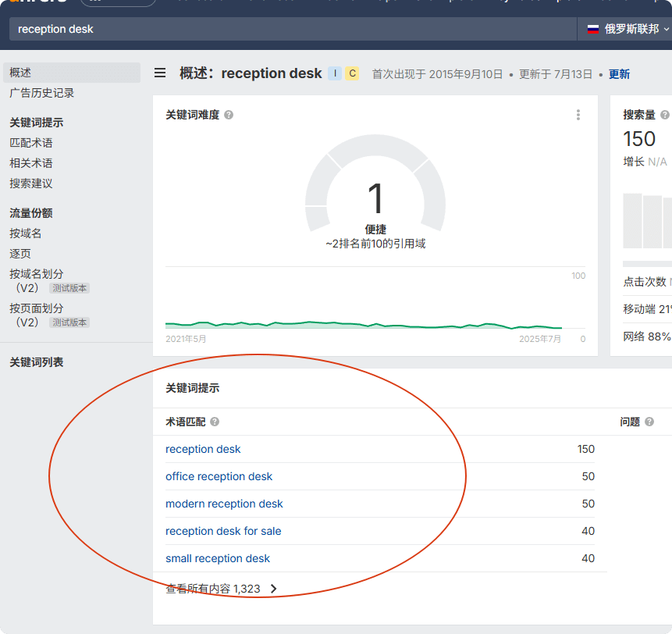Open three-dot menu on keyword difficulty card

coord(578,115)
